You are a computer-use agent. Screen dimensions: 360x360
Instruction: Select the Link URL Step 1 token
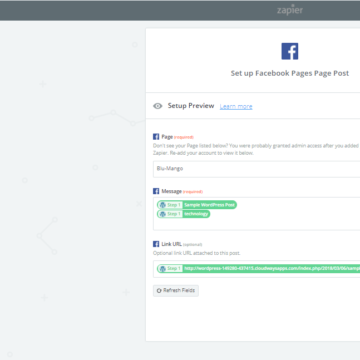click(259, 268)
